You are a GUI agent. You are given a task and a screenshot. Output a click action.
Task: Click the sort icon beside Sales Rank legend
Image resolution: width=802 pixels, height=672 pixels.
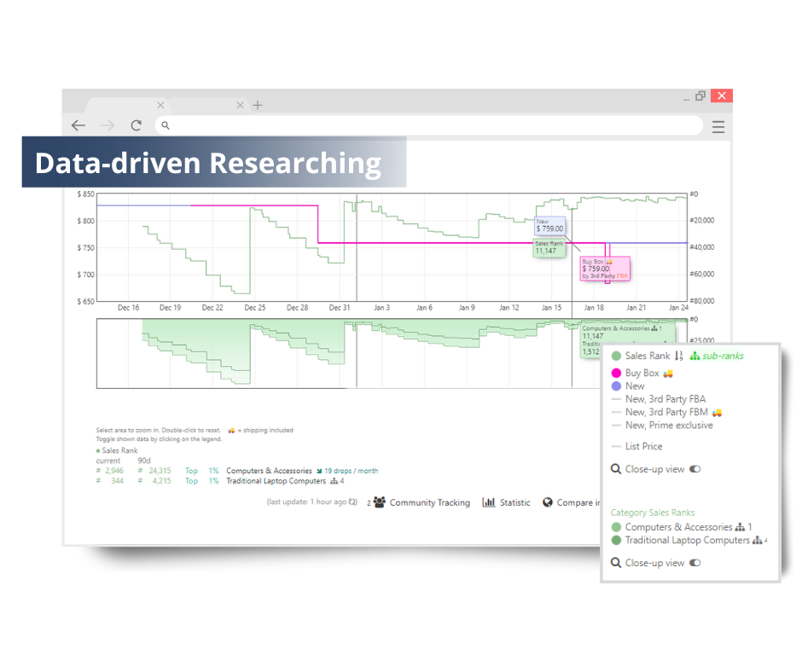(x=679, y=356)
